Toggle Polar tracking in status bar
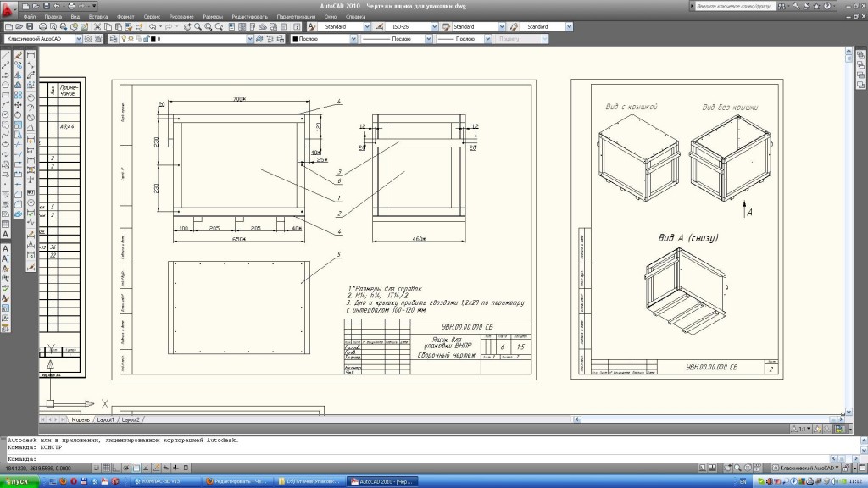Screen dimensions: 868x488 coord(126,468)
